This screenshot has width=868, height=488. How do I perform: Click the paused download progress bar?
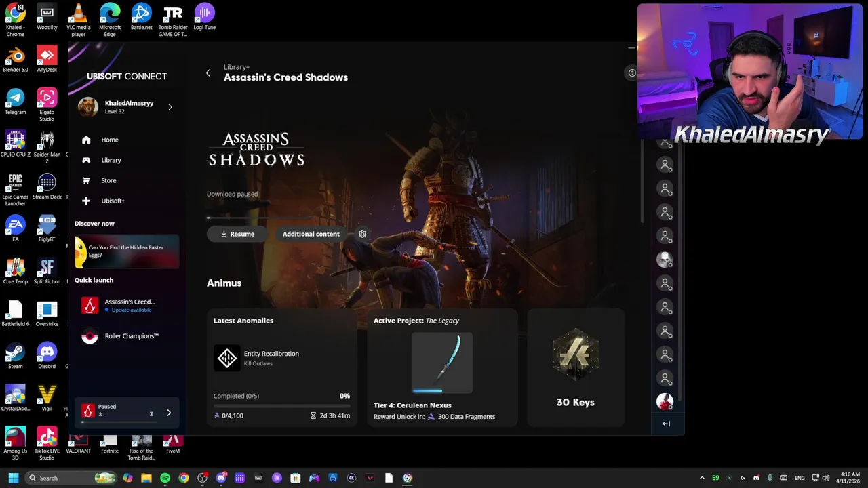click(119, 422)
